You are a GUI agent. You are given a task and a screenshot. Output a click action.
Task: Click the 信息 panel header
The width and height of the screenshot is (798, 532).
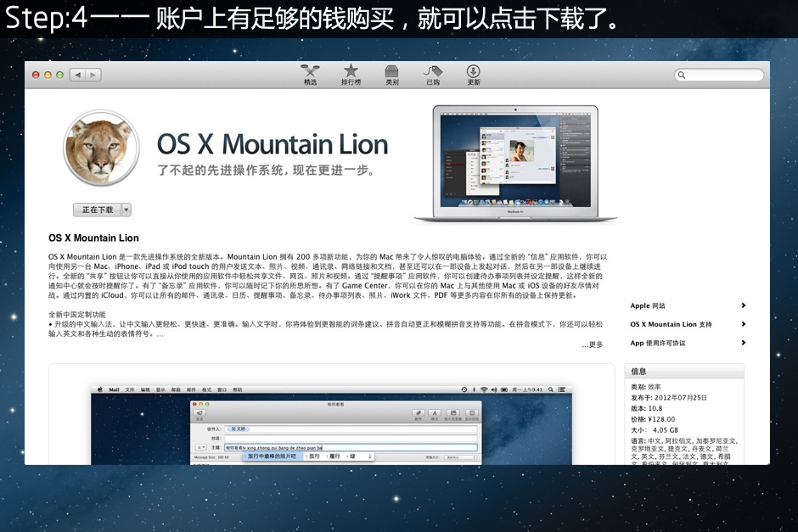coord(684,372)
